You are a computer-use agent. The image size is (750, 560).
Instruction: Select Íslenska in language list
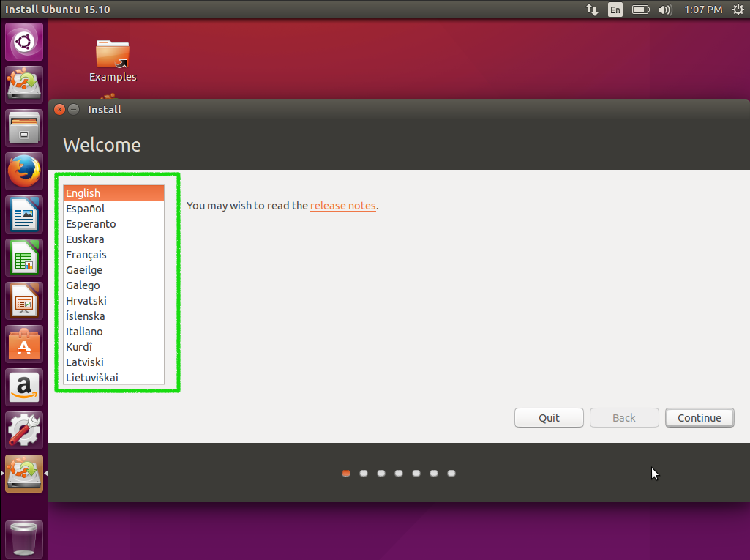click(x=114, y=316)
